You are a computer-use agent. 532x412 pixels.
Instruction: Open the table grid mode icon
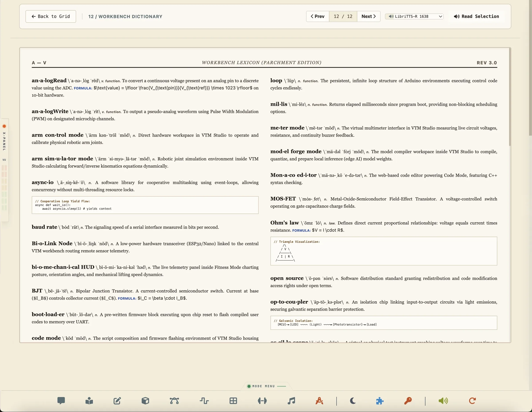point(233,401)
